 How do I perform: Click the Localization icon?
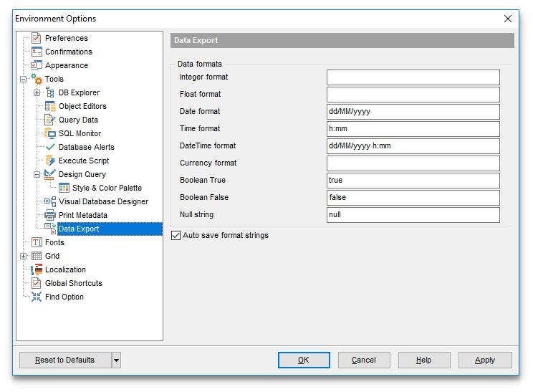(37, 269)
